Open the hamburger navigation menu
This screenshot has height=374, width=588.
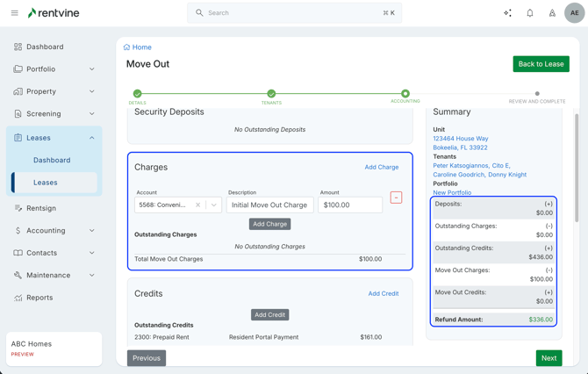pos(14,13)
